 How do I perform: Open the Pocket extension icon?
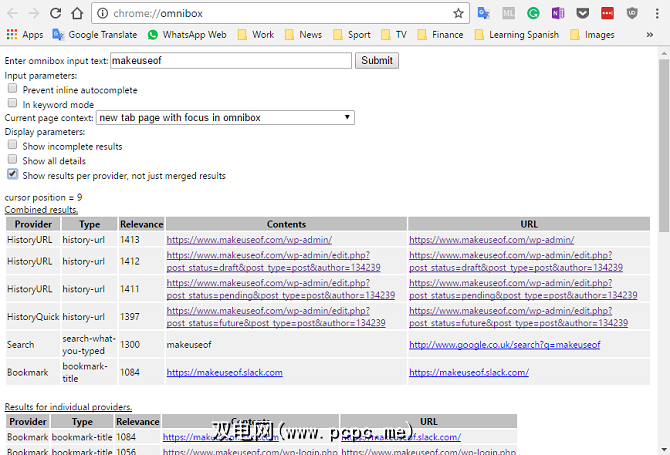coord(583,14)
